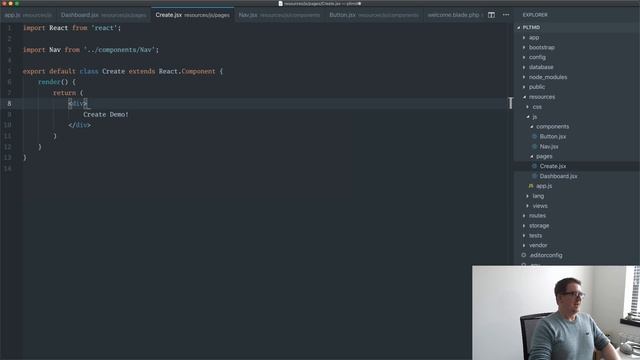Expand the storage folder arrow

pyautogui.click(x=524, y=225)
